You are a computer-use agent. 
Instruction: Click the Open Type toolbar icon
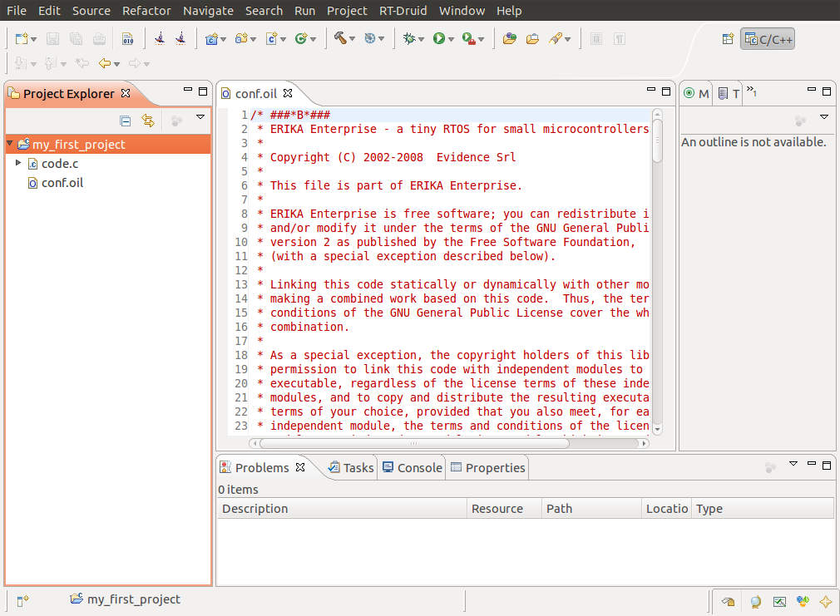(510, 38)
